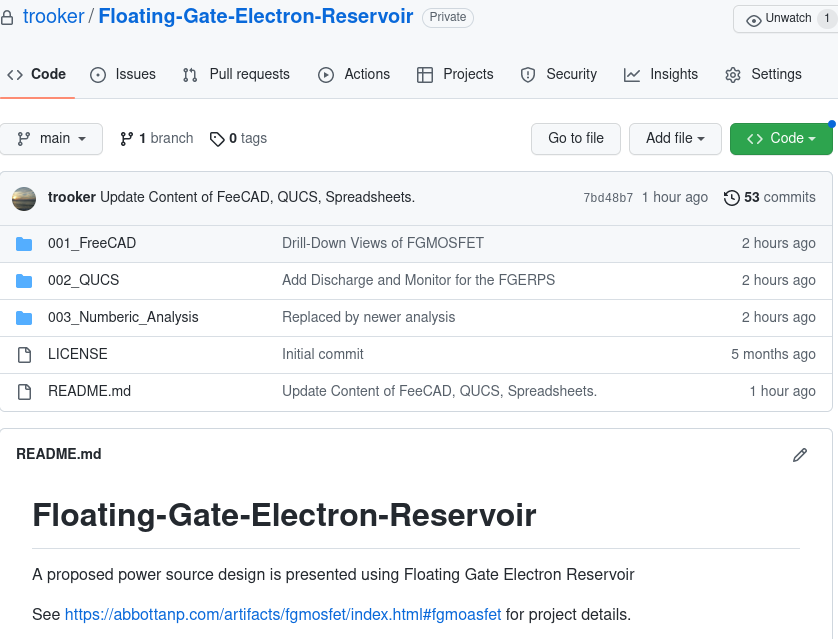838x639 pixels.
Task: Switch to the Pull requests tab
Action: pos(236,75)
